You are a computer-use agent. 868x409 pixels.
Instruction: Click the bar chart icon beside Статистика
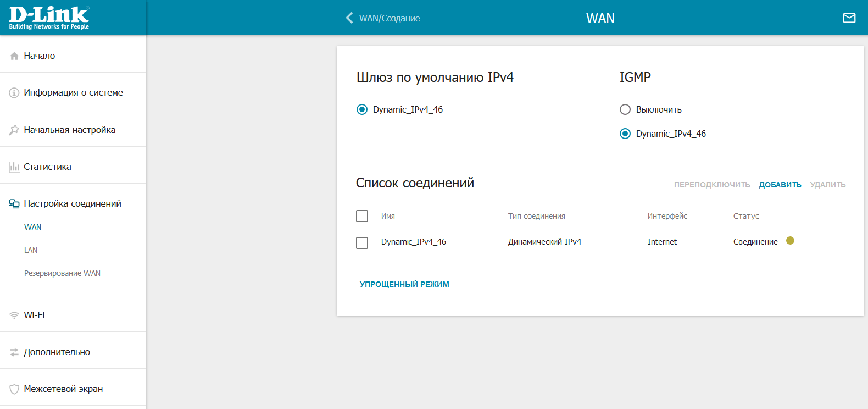pyautogui.click(x=14, y=167)
